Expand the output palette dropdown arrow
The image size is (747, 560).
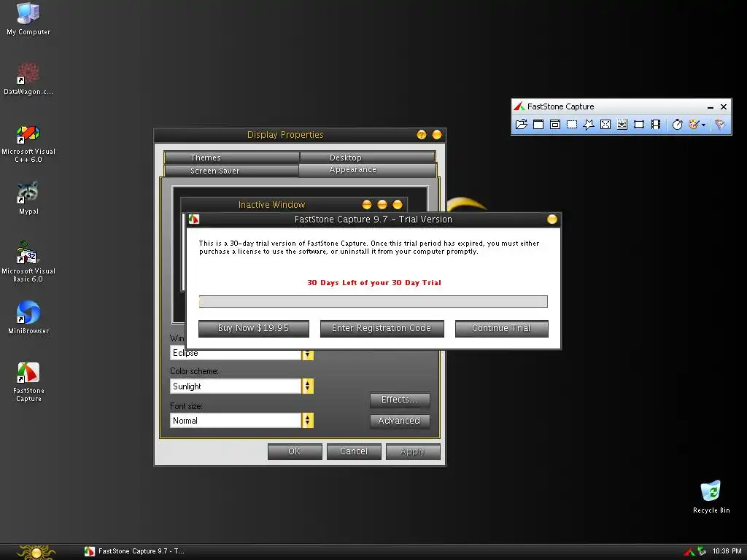pyautogui.click(x=704, y=125)
